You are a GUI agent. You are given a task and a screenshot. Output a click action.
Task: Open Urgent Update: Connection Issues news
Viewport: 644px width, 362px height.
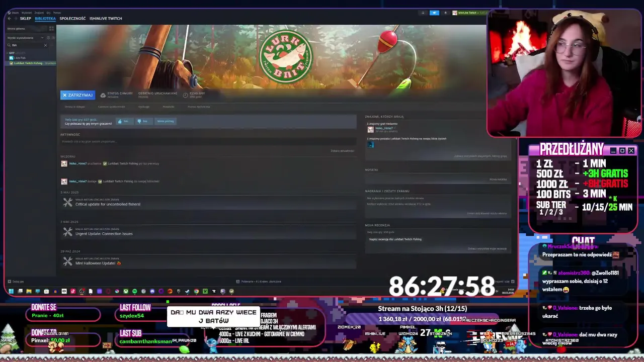point(104,234)
